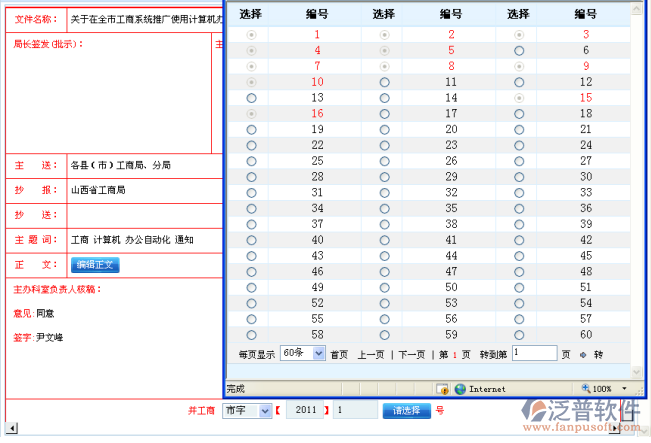Click the horizontal scrollbar left arrow

click(12, 428)
